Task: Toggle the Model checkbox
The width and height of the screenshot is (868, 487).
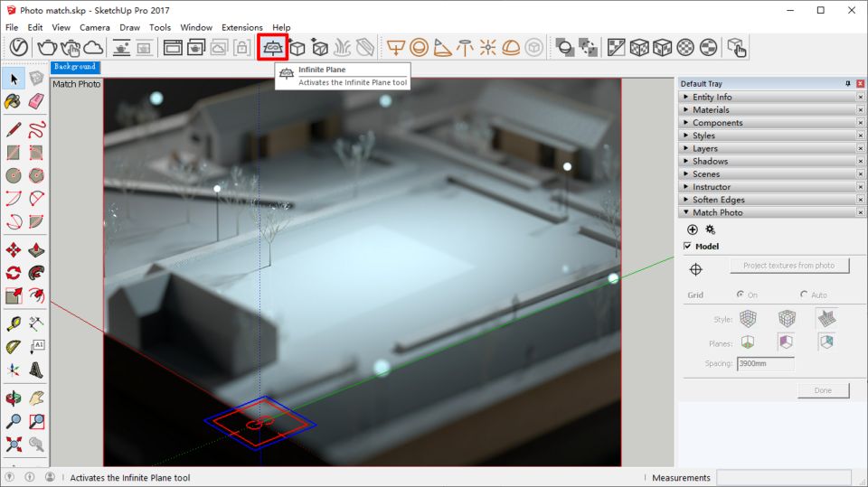Action: [x=688, y=246]
